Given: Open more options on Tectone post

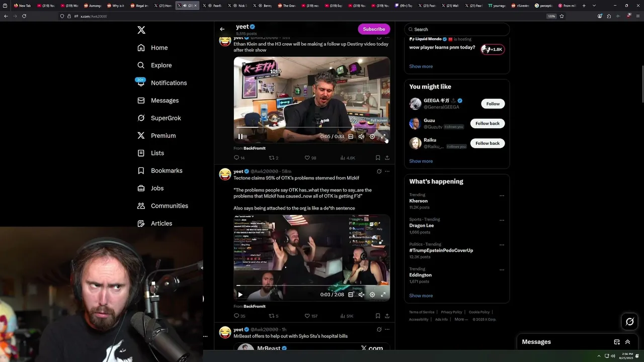Looking at the screenshot, I should pos(387,171).
